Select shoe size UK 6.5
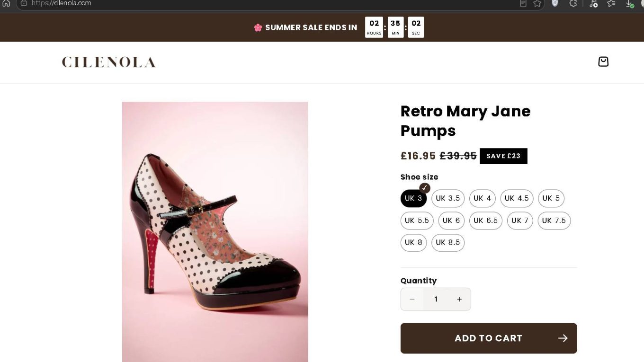Image resolution: width=644 pixels, height=362 pixels. click(485, 221)
